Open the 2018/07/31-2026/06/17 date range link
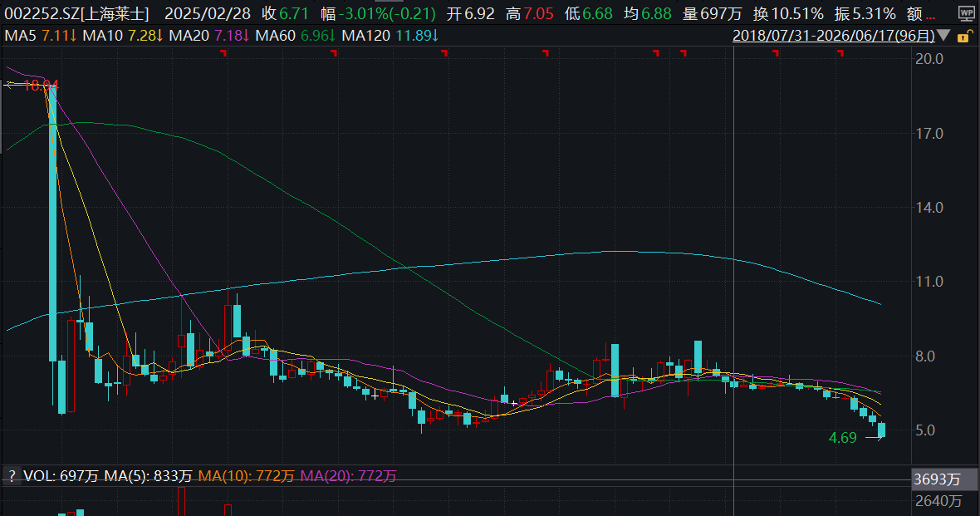This screenshot has height=516, width=980. [x=834, y=36]
